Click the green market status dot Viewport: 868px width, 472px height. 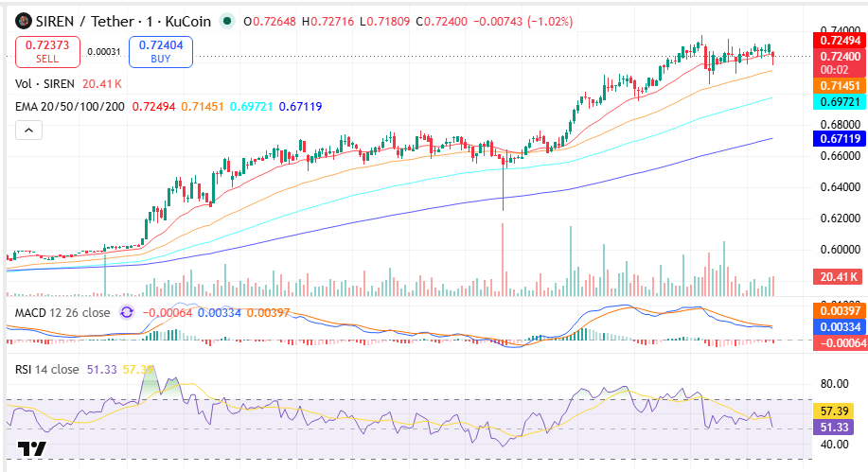227,22
